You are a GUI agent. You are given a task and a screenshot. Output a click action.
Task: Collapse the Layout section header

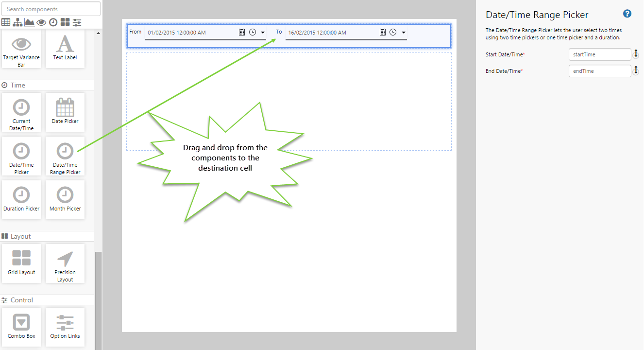(x=20, y=236)
